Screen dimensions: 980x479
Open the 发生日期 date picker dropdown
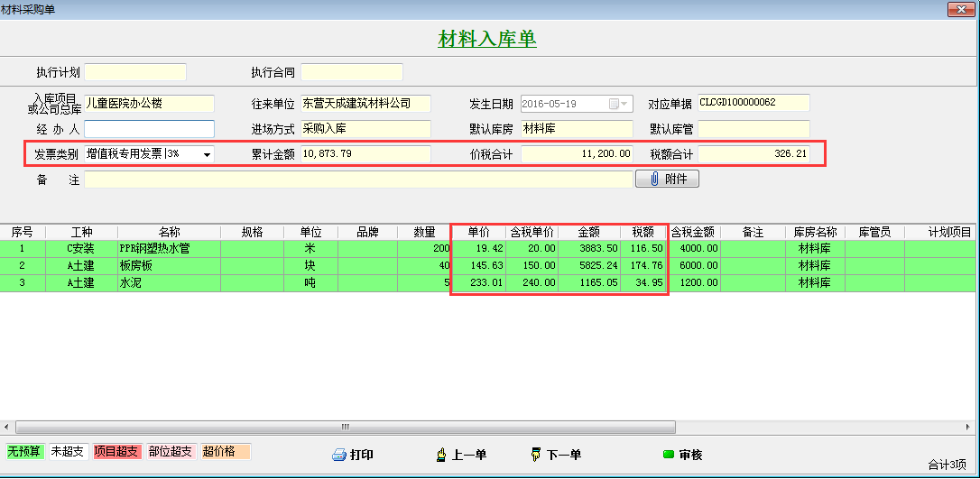click(x=626, y=104)
